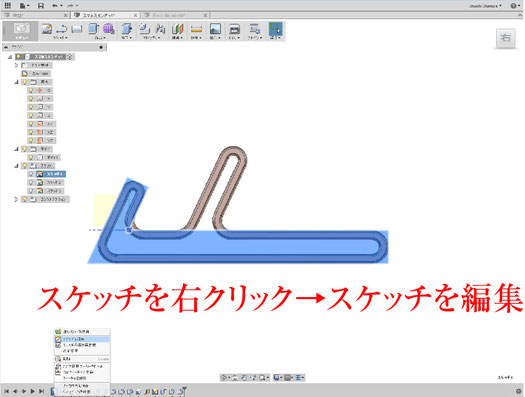This screenshot has height=397, width=525.
Task: Click the Right face of view cube
Action: coord(505,38)
